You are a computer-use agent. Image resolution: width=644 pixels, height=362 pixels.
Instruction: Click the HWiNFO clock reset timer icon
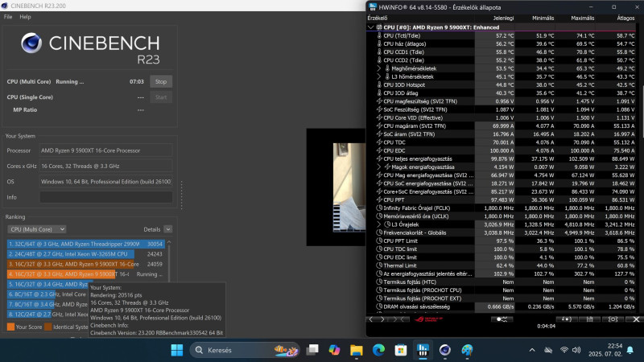pyautogui.click(x=567, y=319)
